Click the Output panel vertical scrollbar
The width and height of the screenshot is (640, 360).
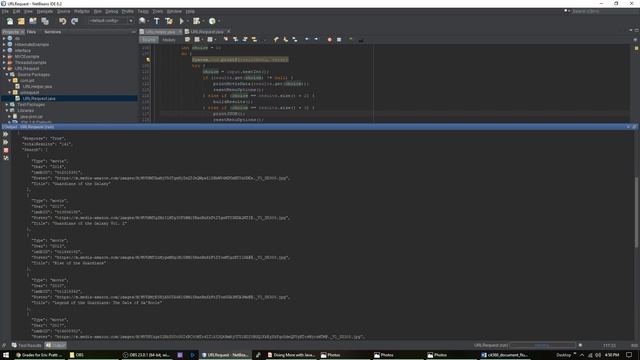[636, 212]
